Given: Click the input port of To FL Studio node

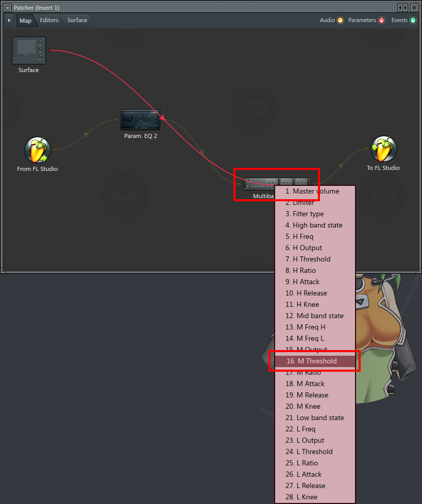Looking at the screenshot, I should (367, 148).
